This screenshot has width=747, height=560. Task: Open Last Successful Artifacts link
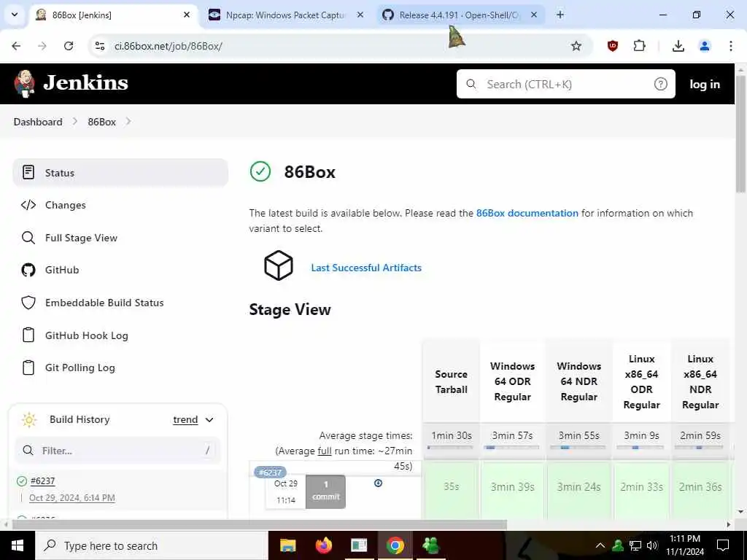[366, 268]
